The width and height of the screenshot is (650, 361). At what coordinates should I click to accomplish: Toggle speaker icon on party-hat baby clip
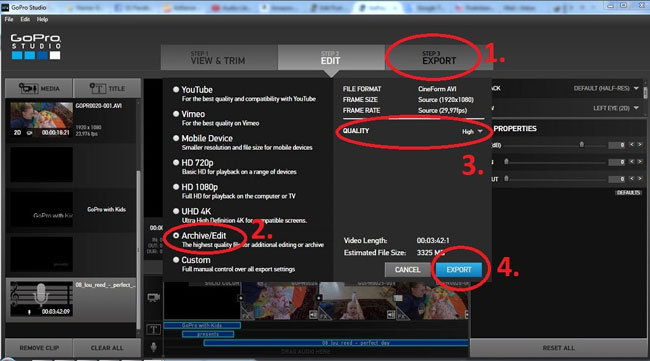(x=390, y=315)
